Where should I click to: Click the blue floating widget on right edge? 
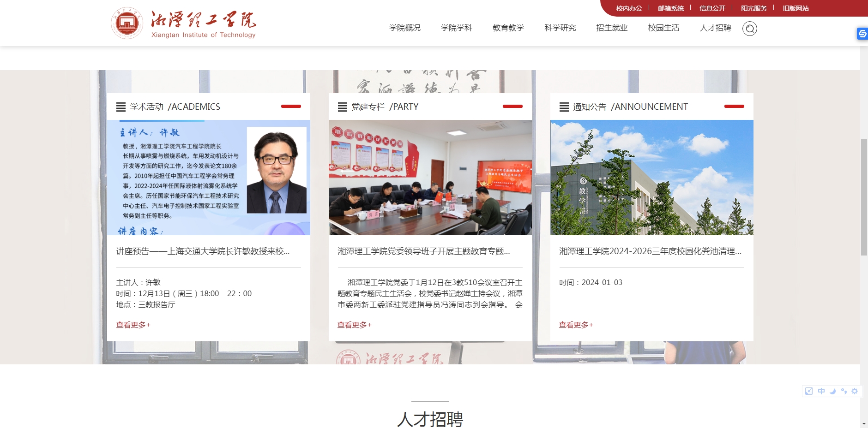pyautogui.click(x=862, y=34)
